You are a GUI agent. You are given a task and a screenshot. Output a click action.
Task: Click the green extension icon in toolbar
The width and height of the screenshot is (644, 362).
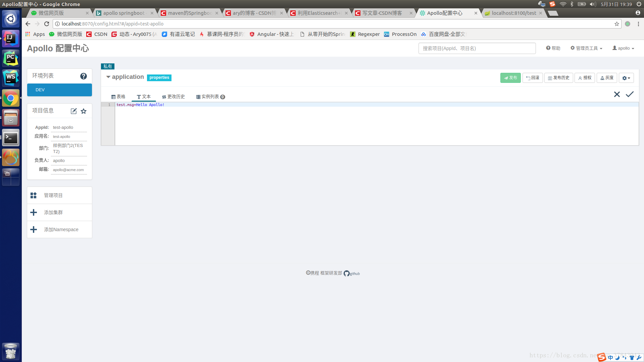click(628, 24)
